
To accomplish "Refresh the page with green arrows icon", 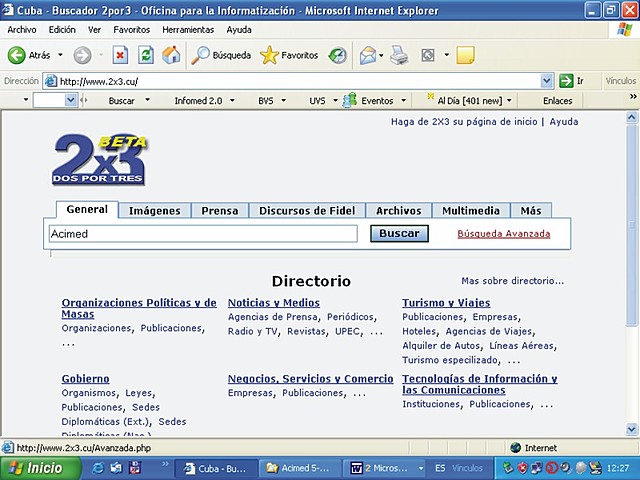I will click(146, 55).
